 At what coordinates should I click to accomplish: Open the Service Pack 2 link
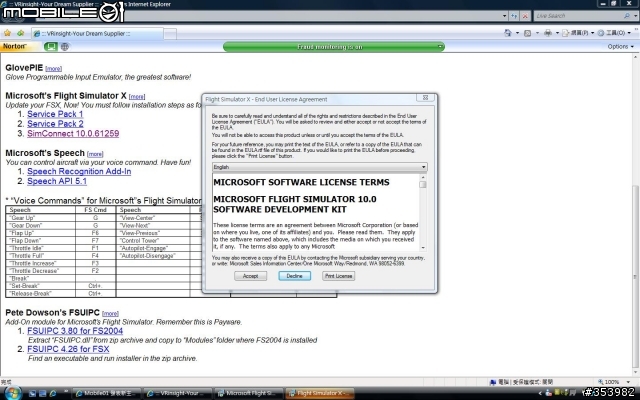pyautogui.click(x=55, y=124)
